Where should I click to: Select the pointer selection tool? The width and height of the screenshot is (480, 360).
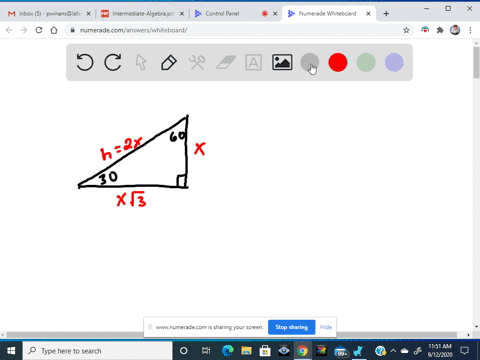pos(141,62)
